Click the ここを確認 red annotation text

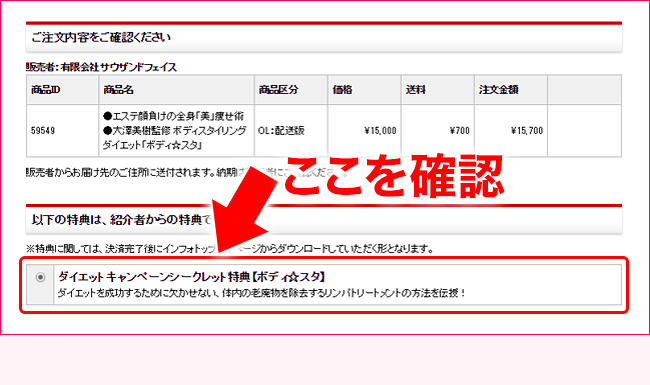394,176
